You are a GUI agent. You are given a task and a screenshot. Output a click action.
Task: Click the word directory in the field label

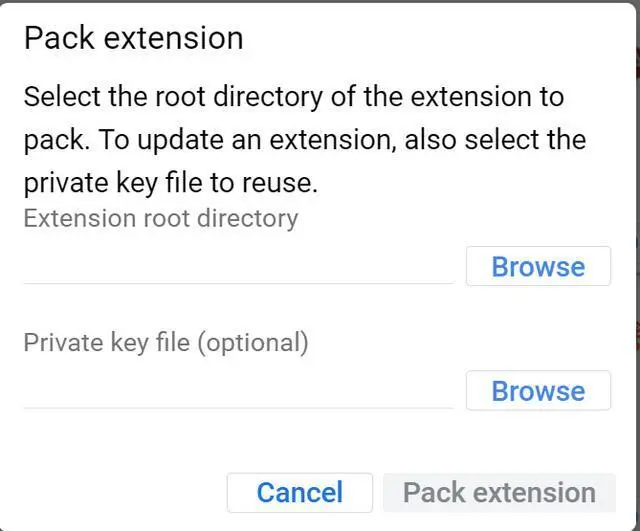tap(247, 218)
